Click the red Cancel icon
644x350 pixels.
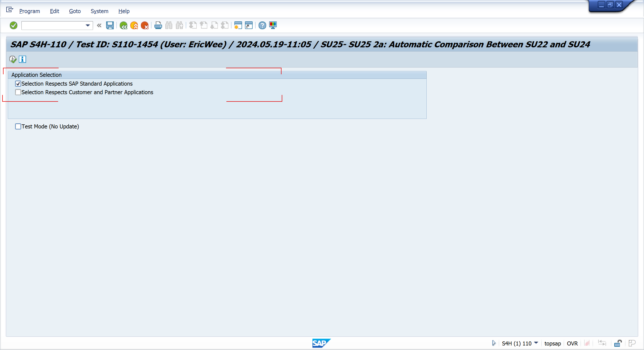tap(145, 25)
